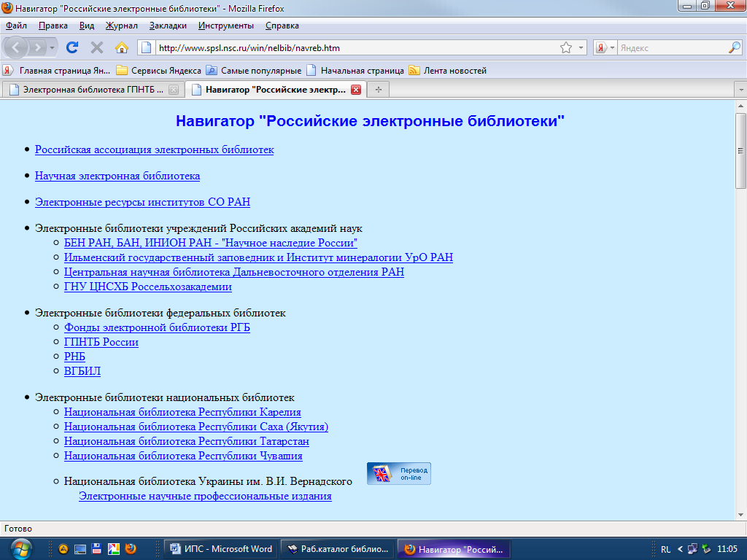Reload the current page
The image size is (747, 560).
click(x=72, y=47)
